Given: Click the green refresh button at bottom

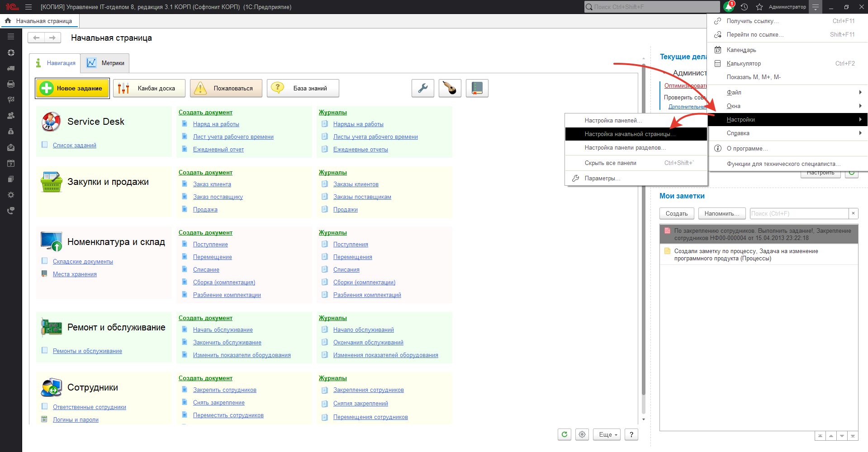Looking at the screenshot, I should pyautogui.click(x=564, y=434).
